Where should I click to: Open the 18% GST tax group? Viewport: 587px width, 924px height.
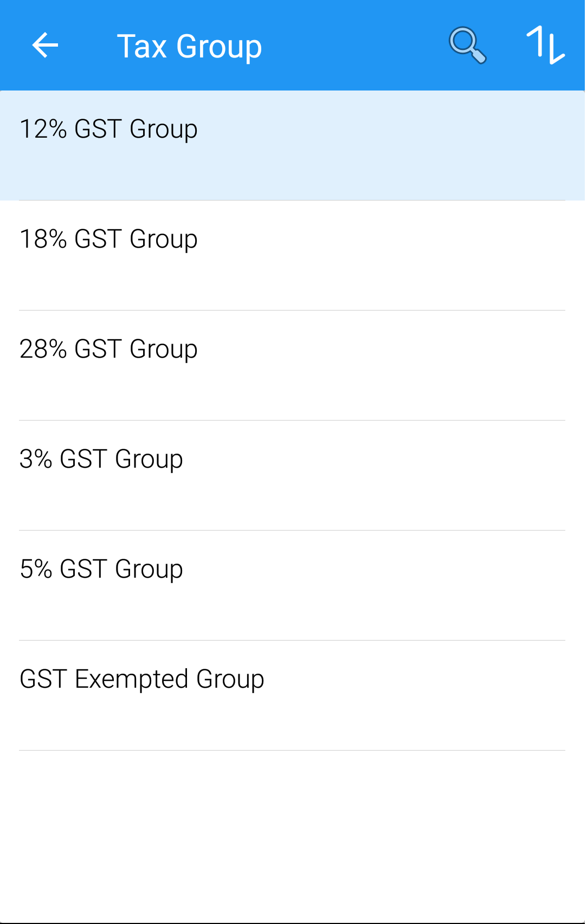293,256
